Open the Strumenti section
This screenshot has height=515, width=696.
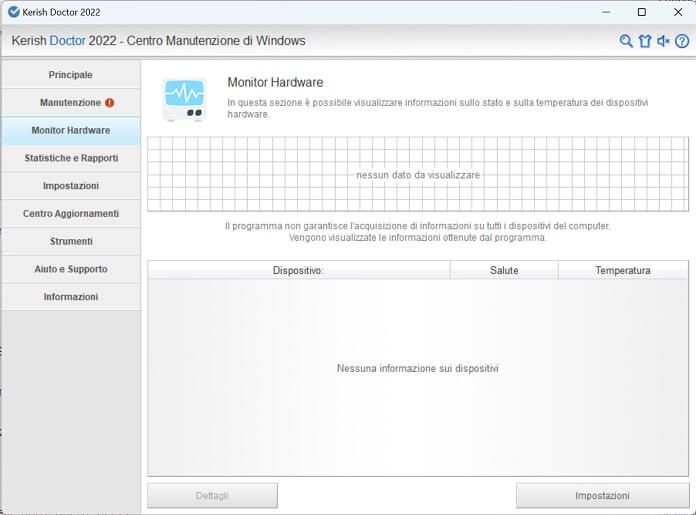pos(71,242)
